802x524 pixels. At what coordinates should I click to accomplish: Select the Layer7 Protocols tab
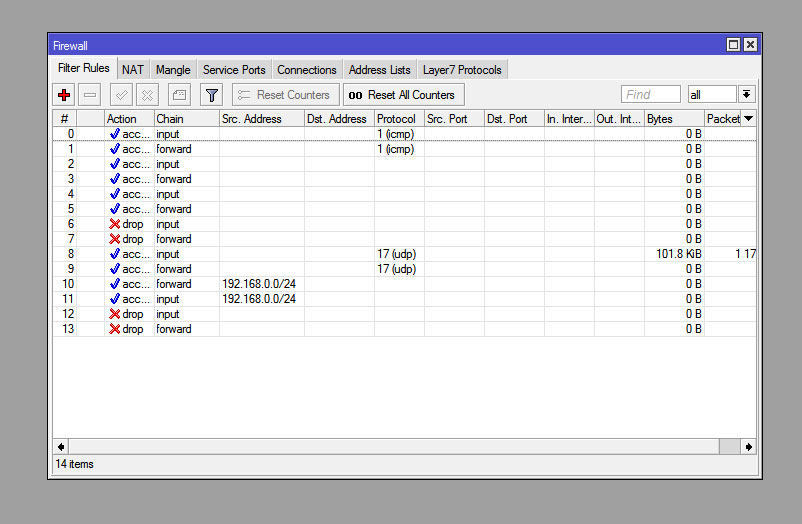(x=462, y=70)
